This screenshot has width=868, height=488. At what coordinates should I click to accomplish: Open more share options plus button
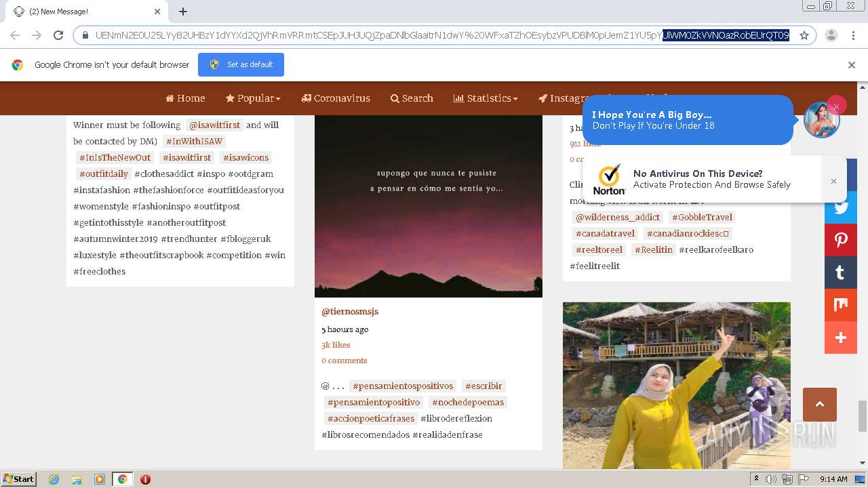tap(841, 338)
